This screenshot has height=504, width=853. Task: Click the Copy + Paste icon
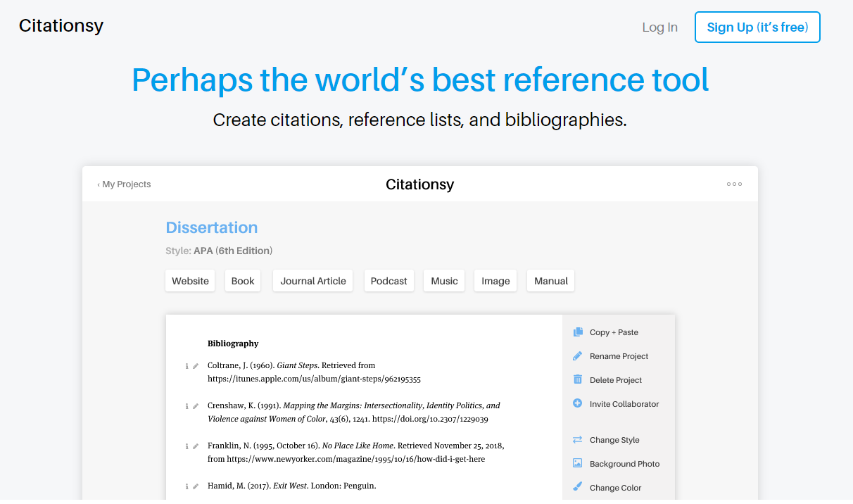click(578, 332)
